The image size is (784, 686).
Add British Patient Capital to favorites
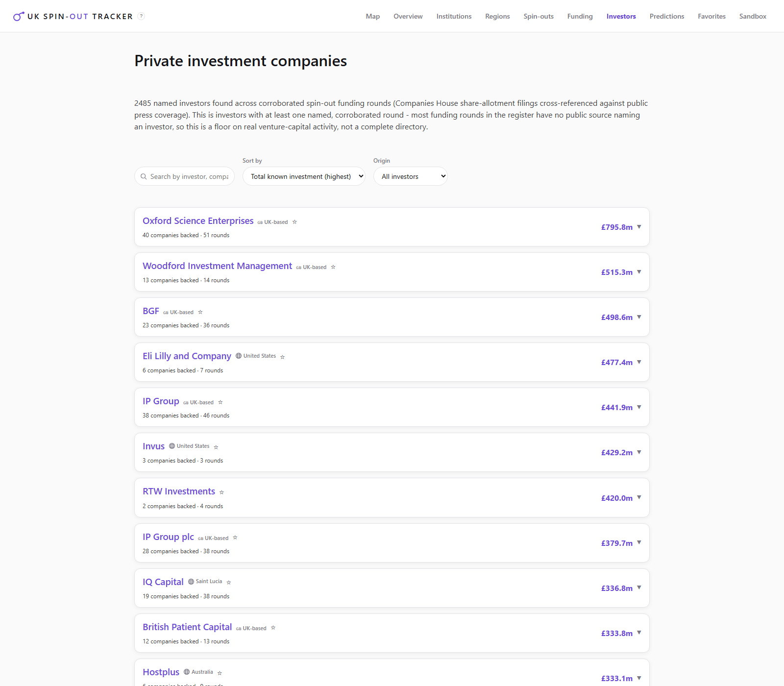(x=273, y=628)
